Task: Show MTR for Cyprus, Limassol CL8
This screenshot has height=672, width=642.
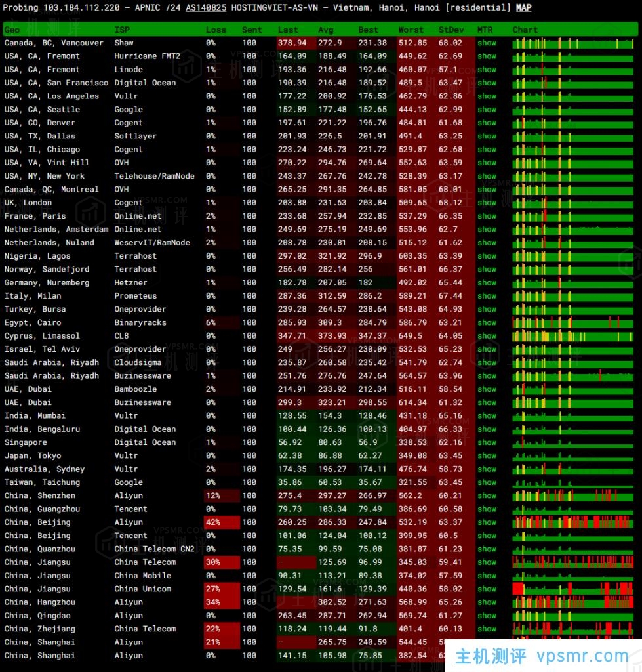Action: click(x=487, y=335)
